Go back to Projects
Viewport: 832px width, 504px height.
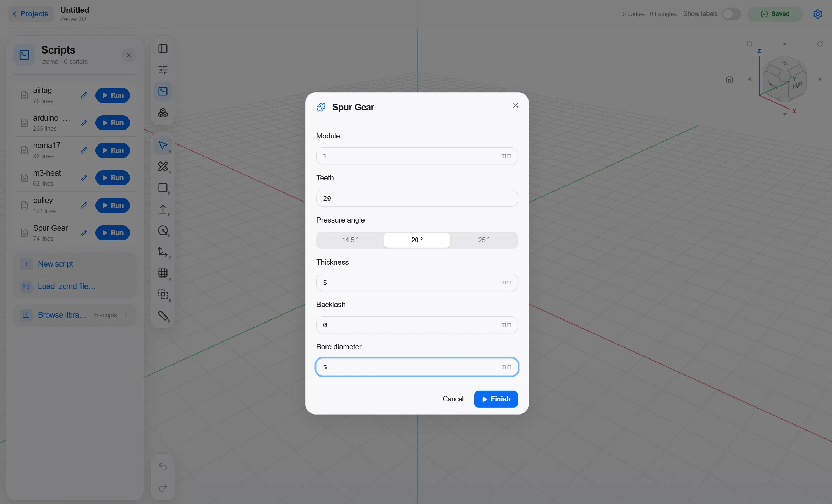tap(31, 14)
